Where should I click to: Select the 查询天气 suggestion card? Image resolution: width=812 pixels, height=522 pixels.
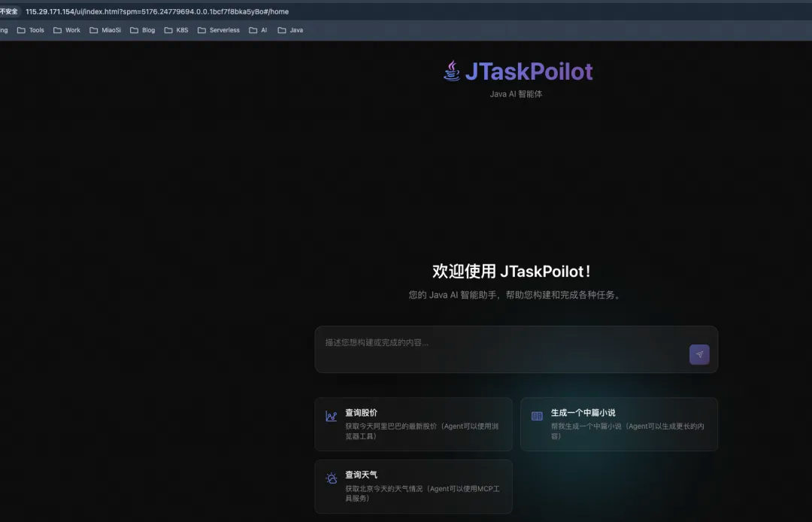pyautogui.click(x=413, y=486)
